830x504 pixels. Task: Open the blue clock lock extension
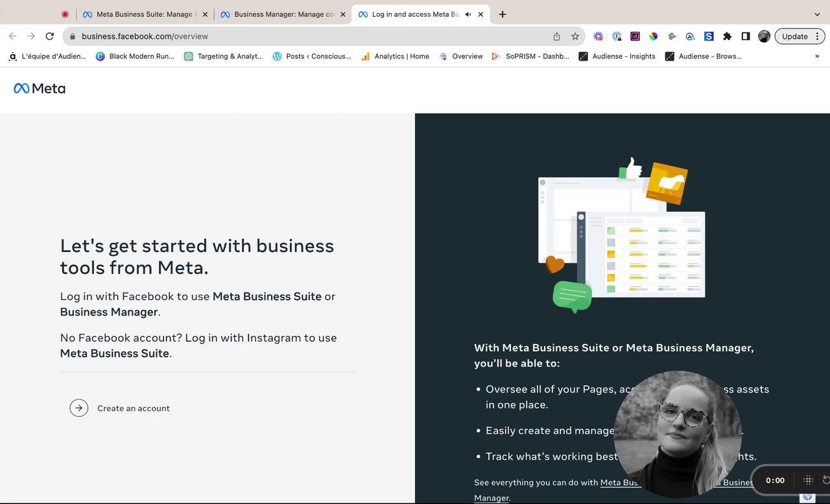[617, 36]
